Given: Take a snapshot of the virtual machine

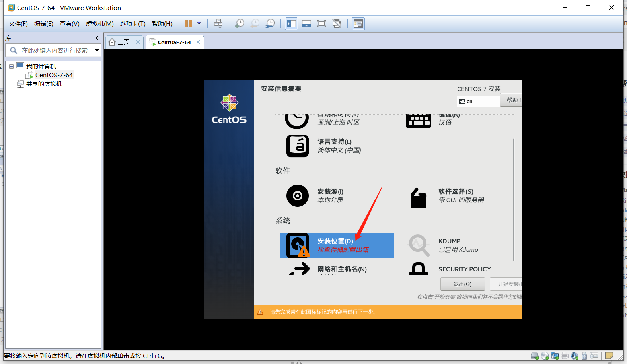Looking at the screenshot, I should pos(240,24).
